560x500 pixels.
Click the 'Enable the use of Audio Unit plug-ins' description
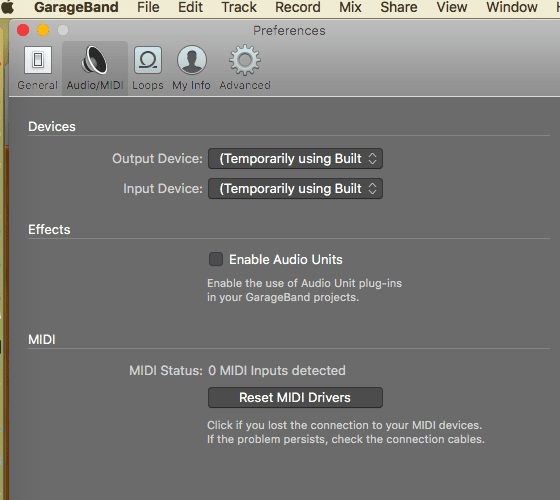[304, 290]
